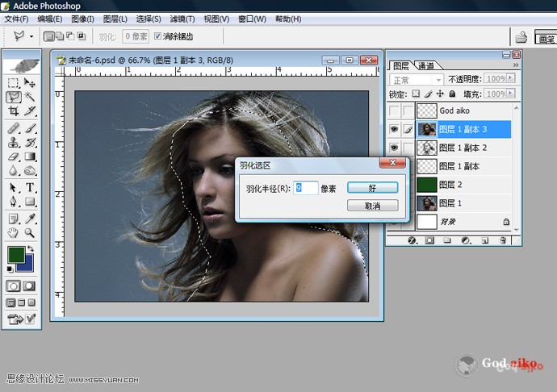557x392 pixels.
Task: Show the God aiko layer
Action: (394, 111)
